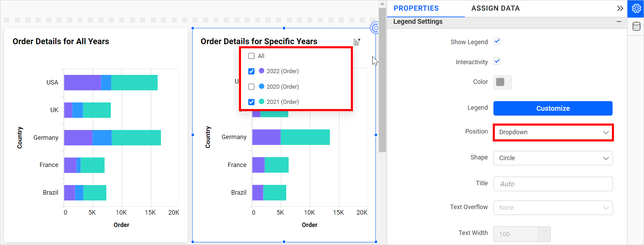Collapse the Legend Settings section minus icon

[x=619, y=22]
